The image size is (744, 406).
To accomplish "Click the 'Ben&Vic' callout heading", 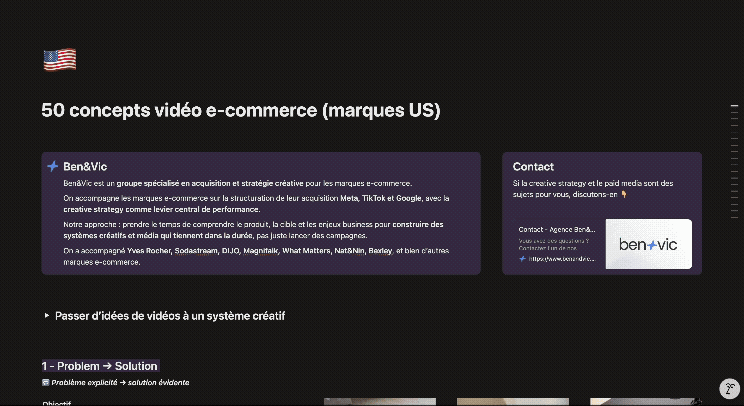I will [x=85, y=166].
